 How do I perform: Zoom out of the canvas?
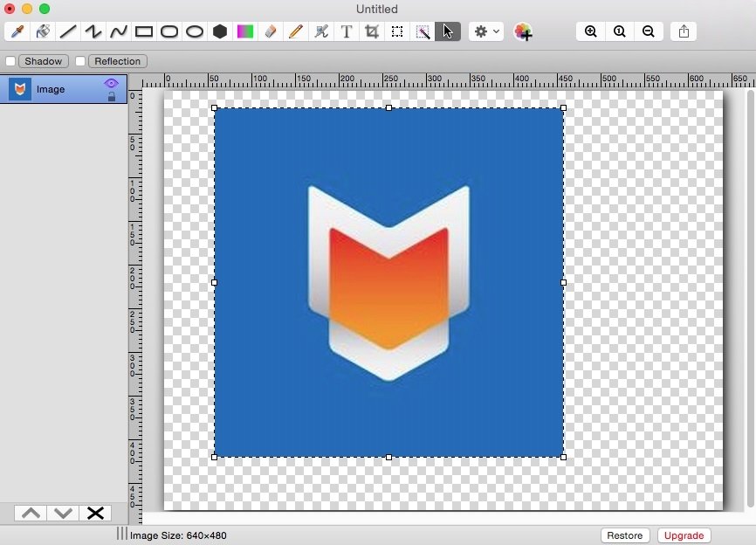point(649,31)
